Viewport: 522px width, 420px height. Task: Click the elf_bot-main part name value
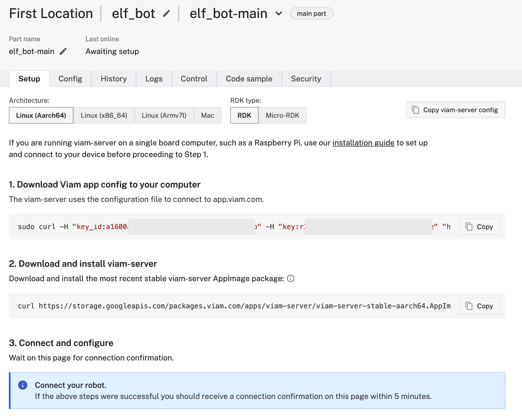(32, 51)
